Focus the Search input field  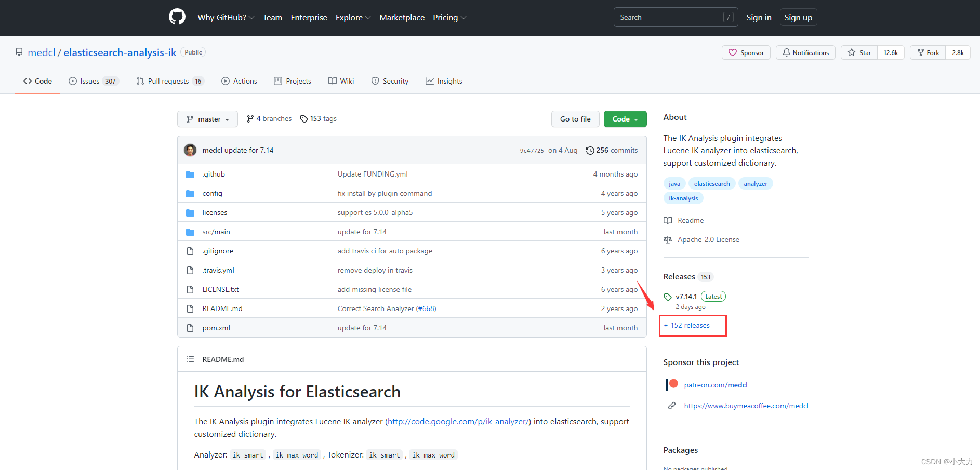676,17
